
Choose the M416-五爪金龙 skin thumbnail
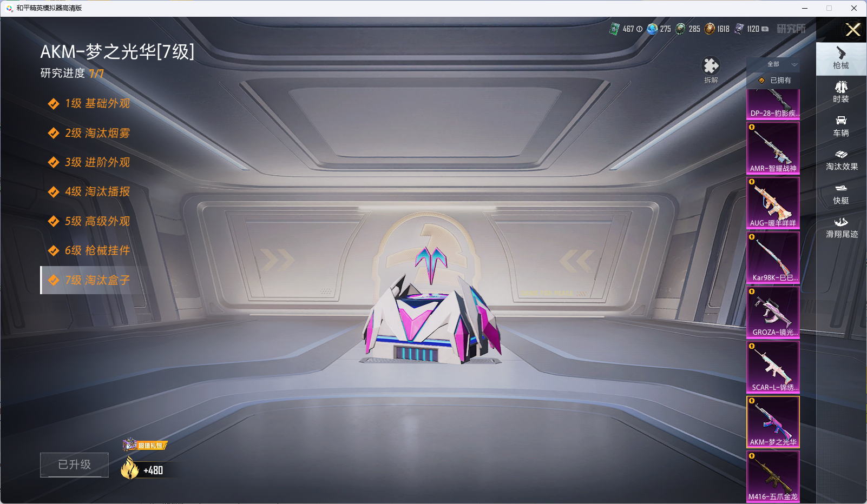tap(773, 476)
